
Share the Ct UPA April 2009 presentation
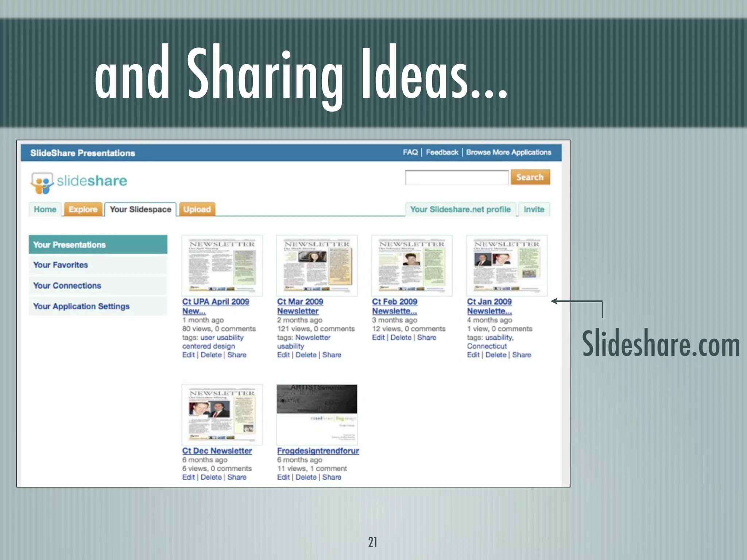[x=237, y=355]
